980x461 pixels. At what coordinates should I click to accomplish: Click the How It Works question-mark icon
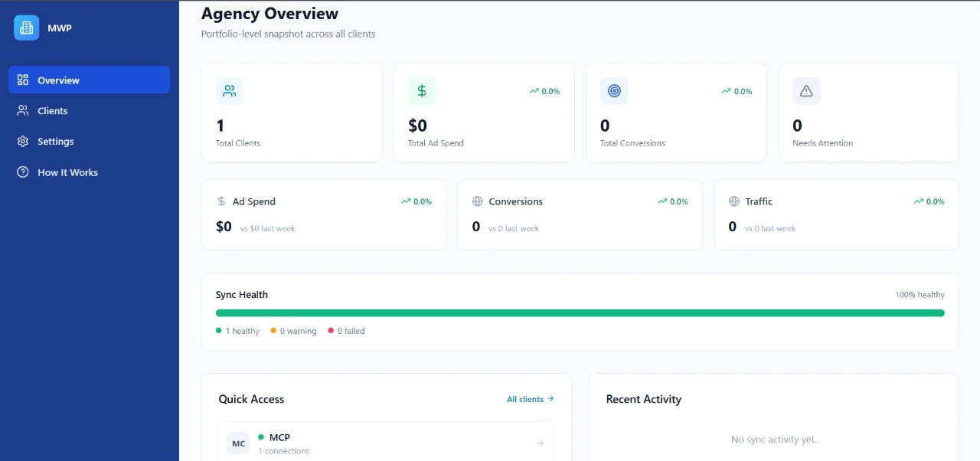[x=23, y=172]
